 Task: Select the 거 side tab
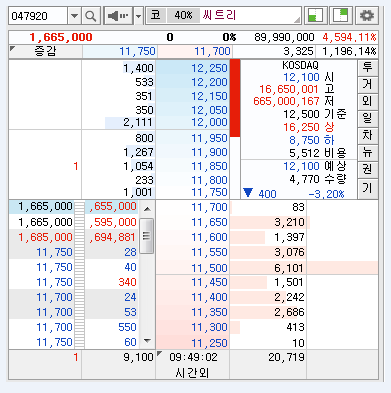coord(367,85)
